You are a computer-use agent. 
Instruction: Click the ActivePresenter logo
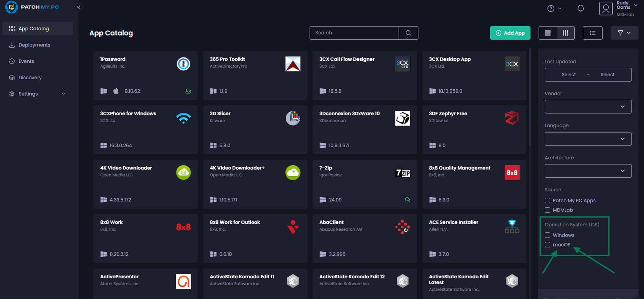(183, 281)
